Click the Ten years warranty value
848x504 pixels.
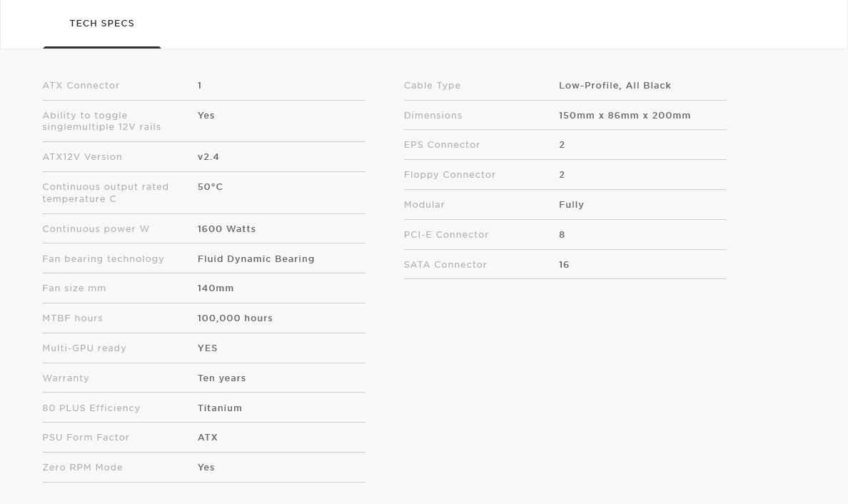pos(222,378)
